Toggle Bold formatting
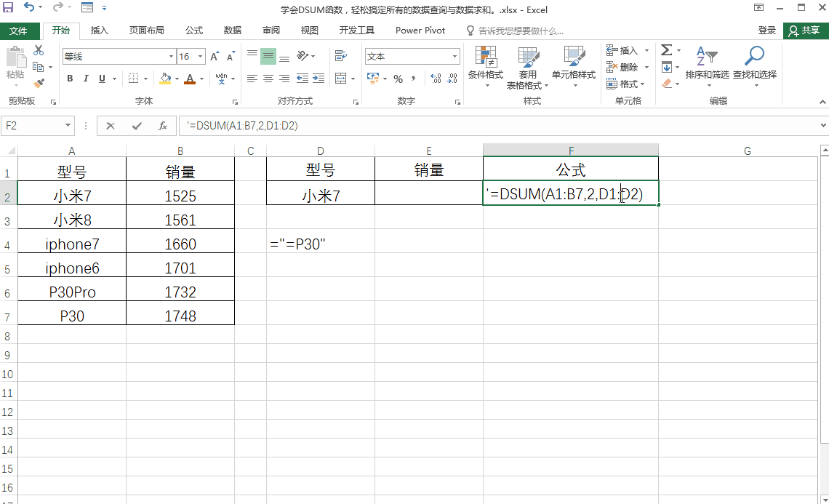 [70, 79]
